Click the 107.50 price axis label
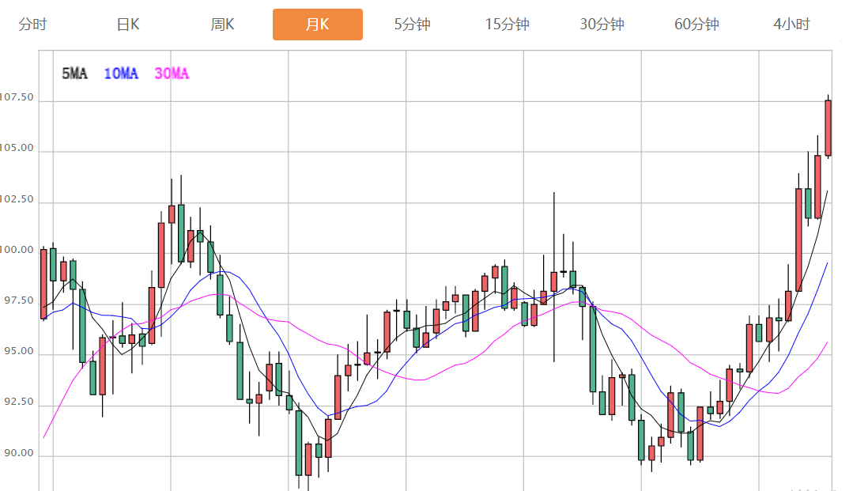This screenshot has height=491, width=868. [17, 98]
